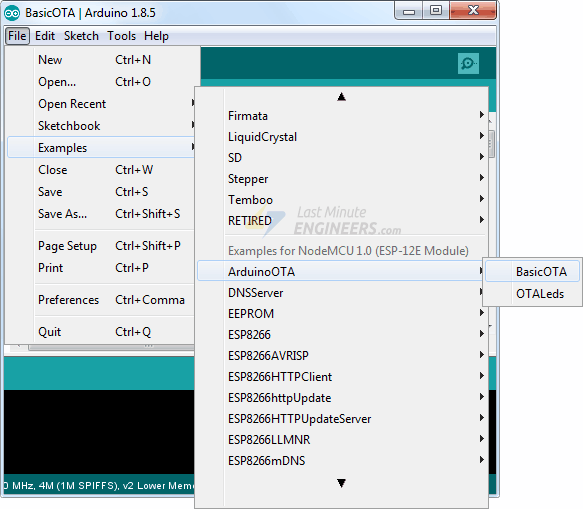Image resolution: width=583 pixels, height=509 pixels.
Task: Expand the ESP8266AVRISP examples submenu
Action: (x=342, y=355)
